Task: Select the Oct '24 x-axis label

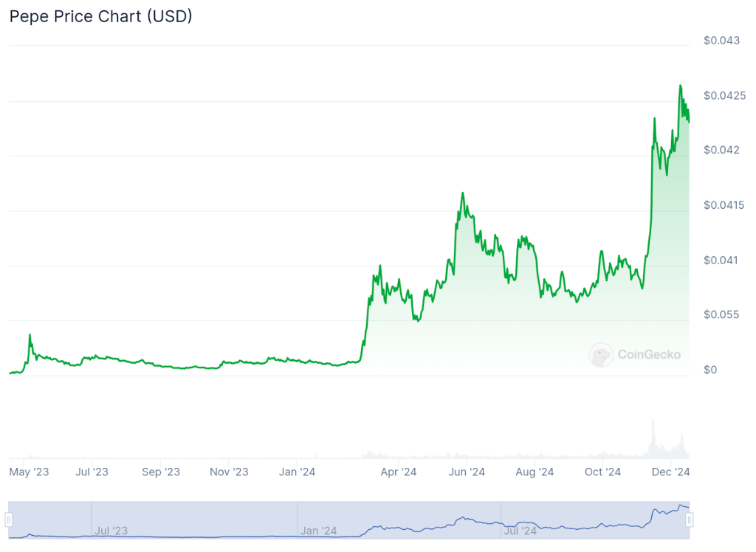Action: click(602, 472)
